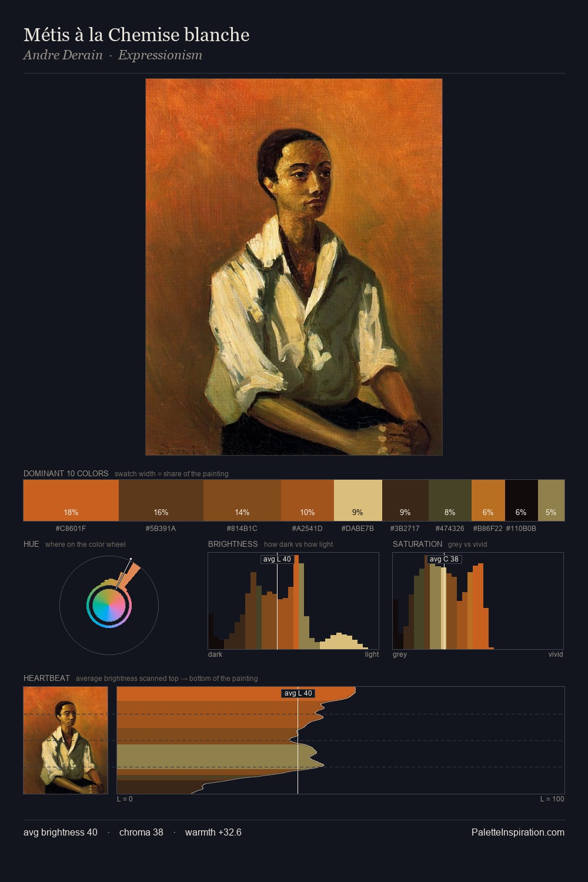The width and height of the screenshot is (588, 882).
Task: Click the SATURATION section heading
Action: (x=417, y=544)
